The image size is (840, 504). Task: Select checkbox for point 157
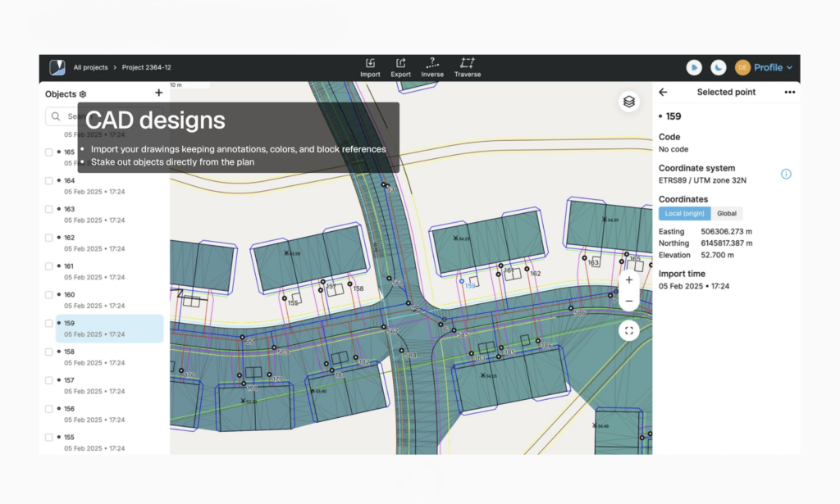[49, 380]
